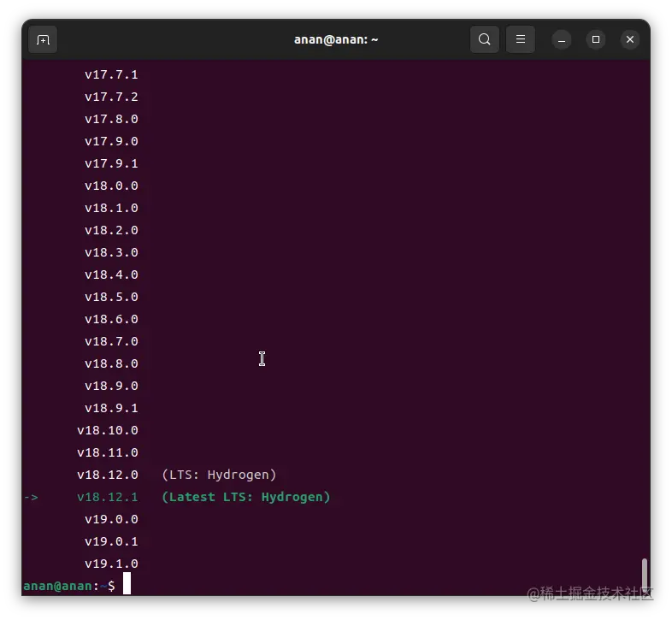Image resolution: width=672 pixels, height=620 pixels.
Task: Click version v18.9.0 line
Action: tap(111, 387)
